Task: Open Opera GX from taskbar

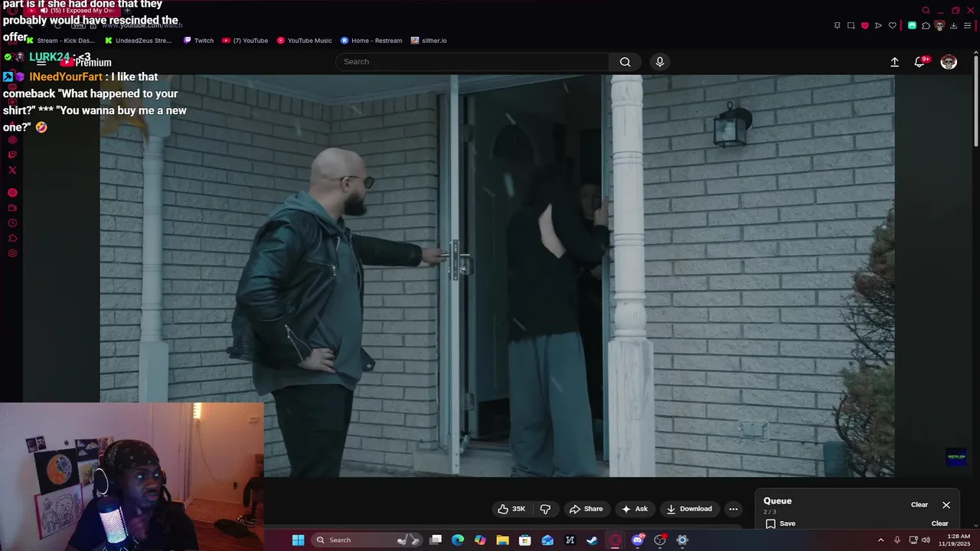Action: tap(615, 540)
